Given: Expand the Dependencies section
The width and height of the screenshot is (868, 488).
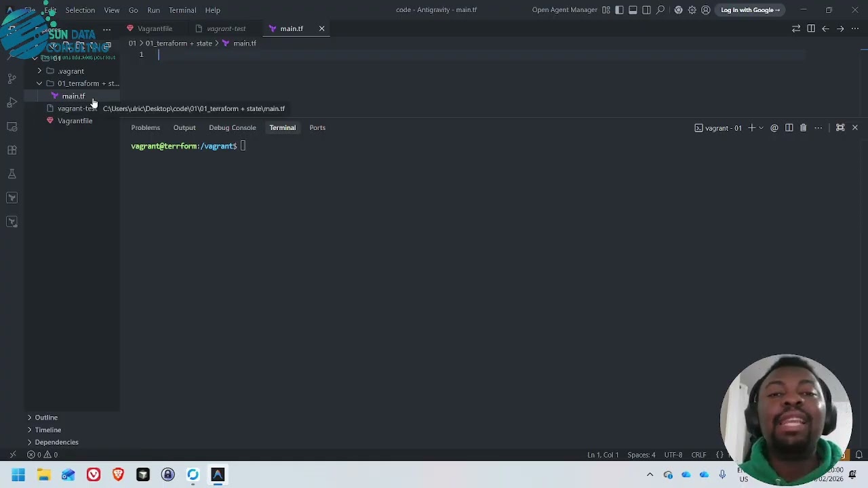Looking at the screenshot, I should click(x=56, y=442).
